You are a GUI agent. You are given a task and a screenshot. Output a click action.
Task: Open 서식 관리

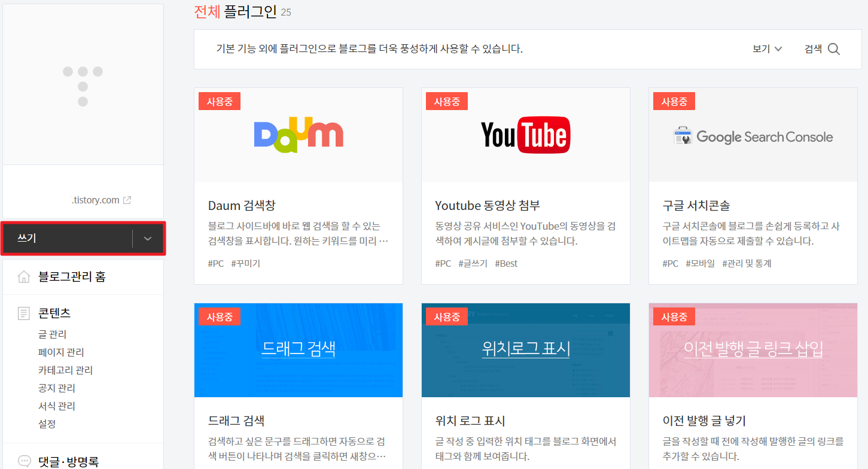(57, 406)
